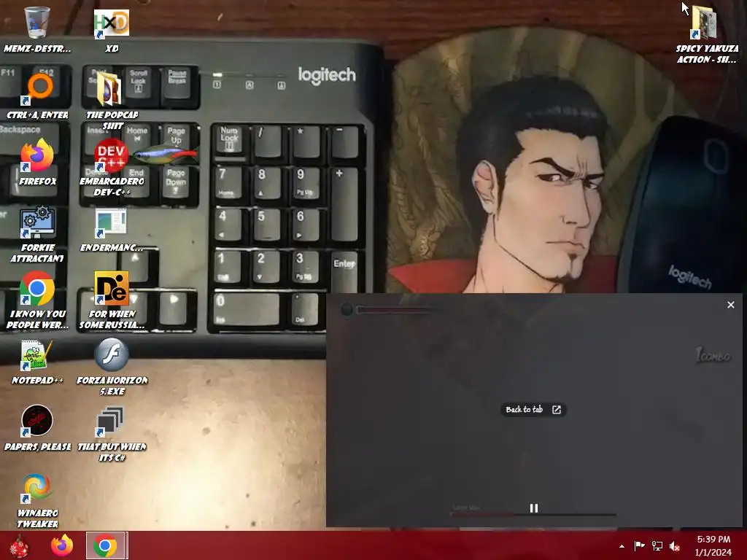747x560 pixels.
Task: Open FORZA HORIZON 5.EXE Flash icon
Action: tap(111, 354)
